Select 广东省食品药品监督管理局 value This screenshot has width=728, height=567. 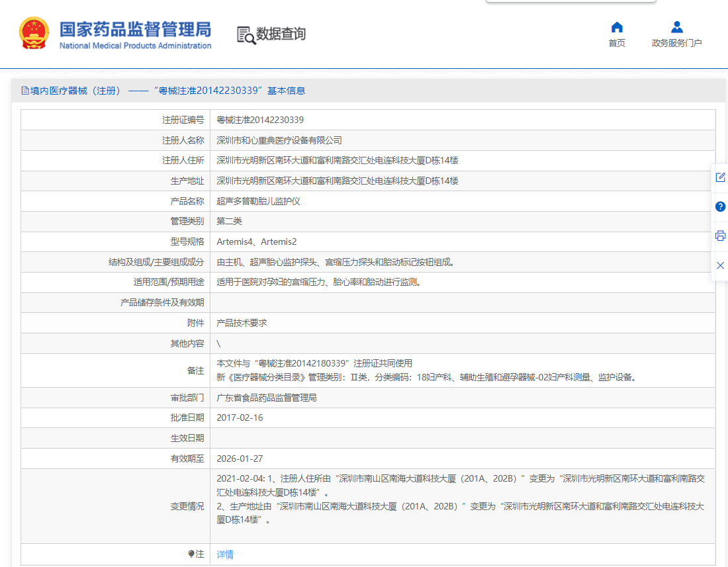point(267,398)
